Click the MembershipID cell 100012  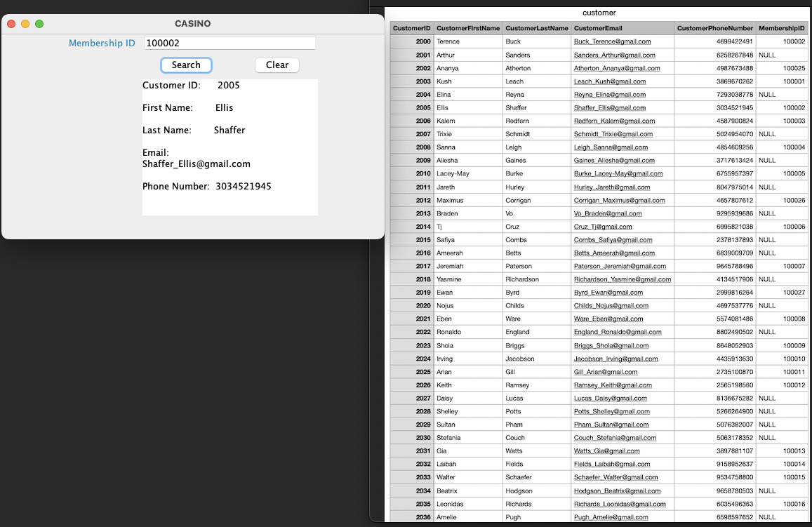pos(781,385)
